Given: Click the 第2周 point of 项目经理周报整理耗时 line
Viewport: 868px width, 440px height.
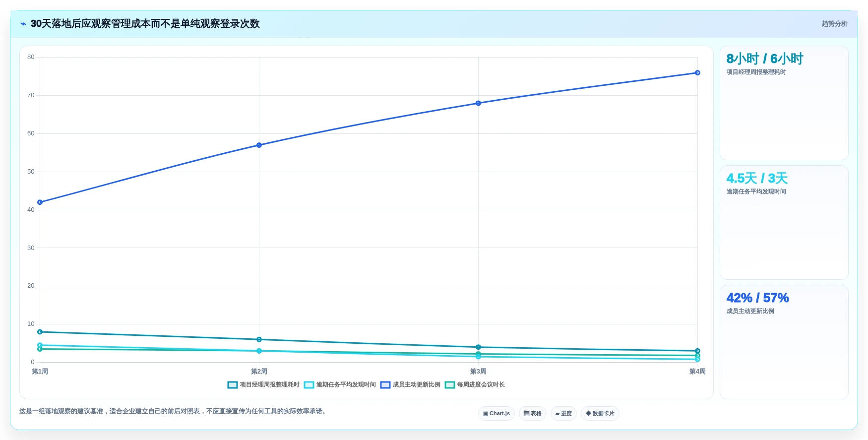Looking at the screenshot, I should coord(259,340).
